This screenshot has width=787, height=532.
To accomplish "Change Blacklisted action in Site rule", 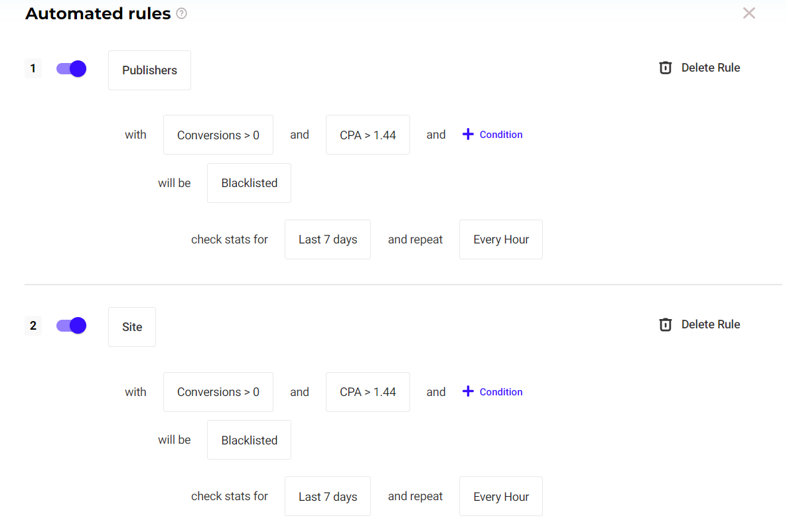I will (250, 440).
